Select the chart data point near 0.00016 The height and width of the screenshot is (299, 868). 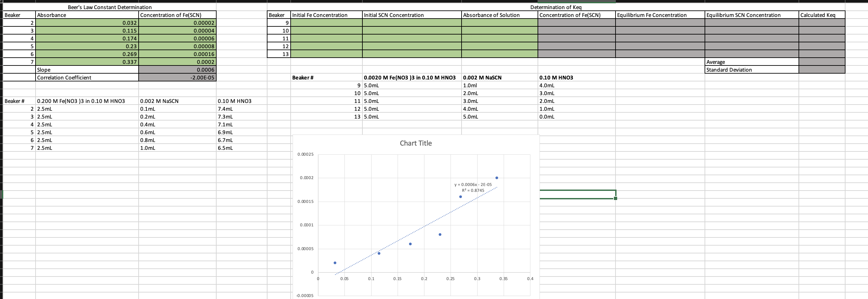pyautogui.click(x=461, y=197)
